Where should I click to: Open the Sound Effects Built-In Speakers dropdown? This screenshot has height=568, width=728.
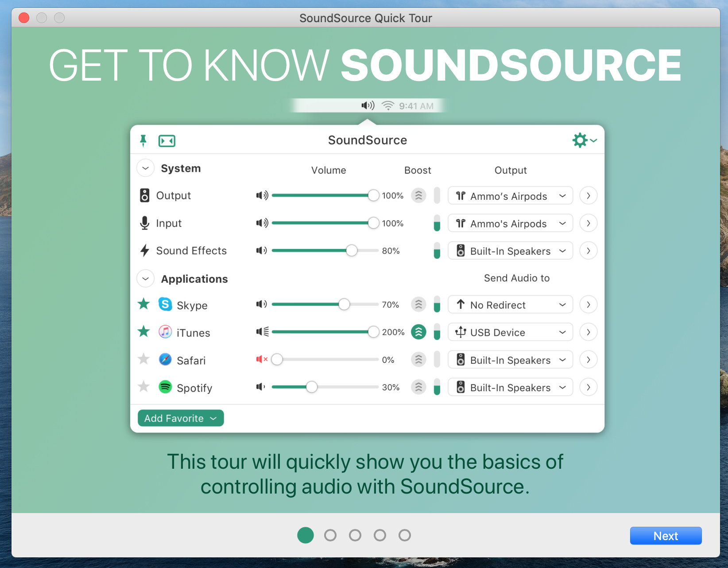tap(511, 251)
